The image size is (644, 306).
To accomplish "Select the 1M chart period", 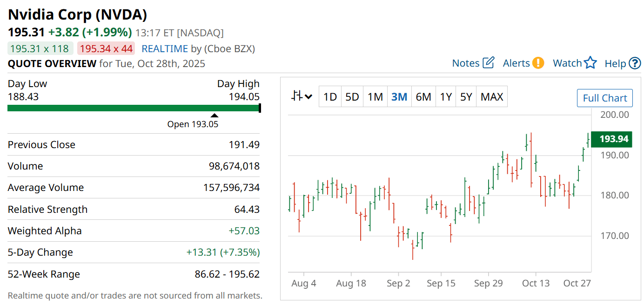I will coord(375,97).
